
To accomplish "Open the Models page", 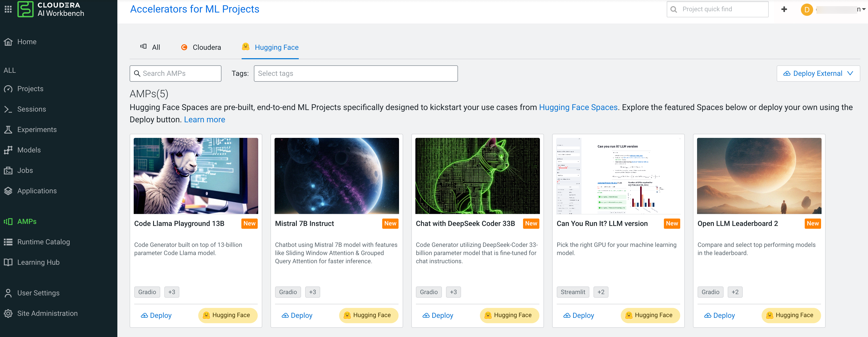I will click(29, 150).
